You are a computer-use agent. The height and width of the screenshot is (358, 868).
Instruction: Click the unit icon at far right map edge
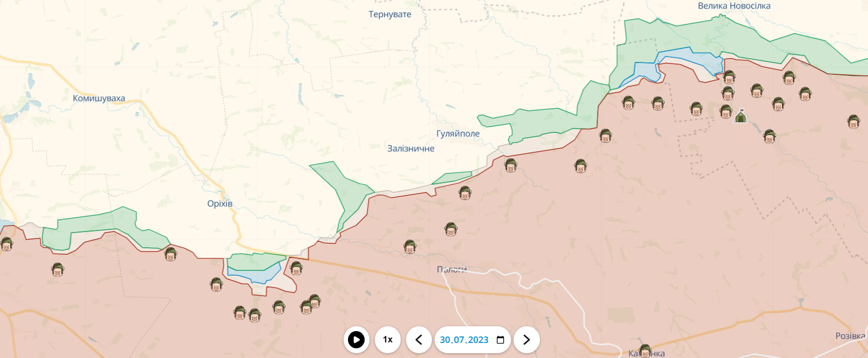(x=853, y=122)
